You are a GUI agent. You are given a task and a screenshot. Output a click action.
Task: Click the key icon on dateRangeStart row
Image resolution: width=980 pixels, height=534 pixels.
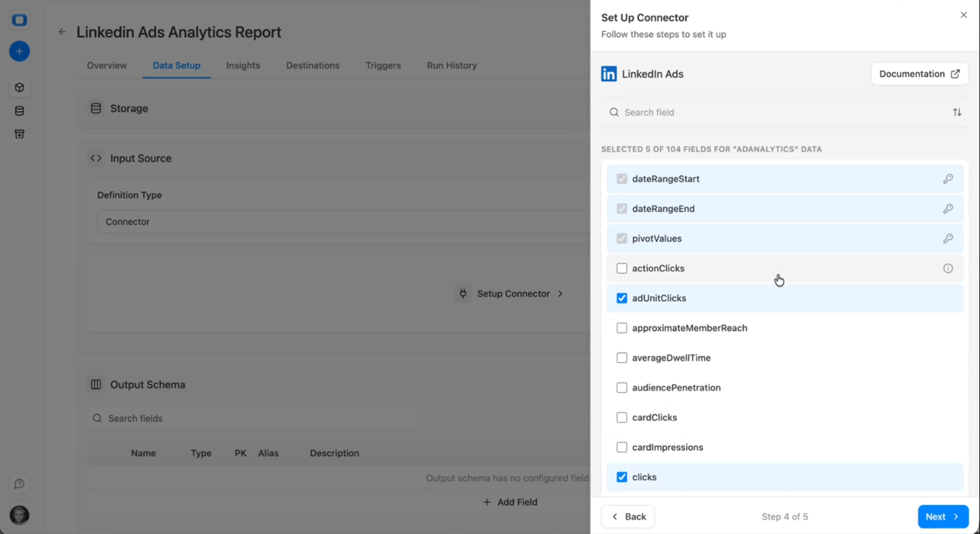(948, 179)
